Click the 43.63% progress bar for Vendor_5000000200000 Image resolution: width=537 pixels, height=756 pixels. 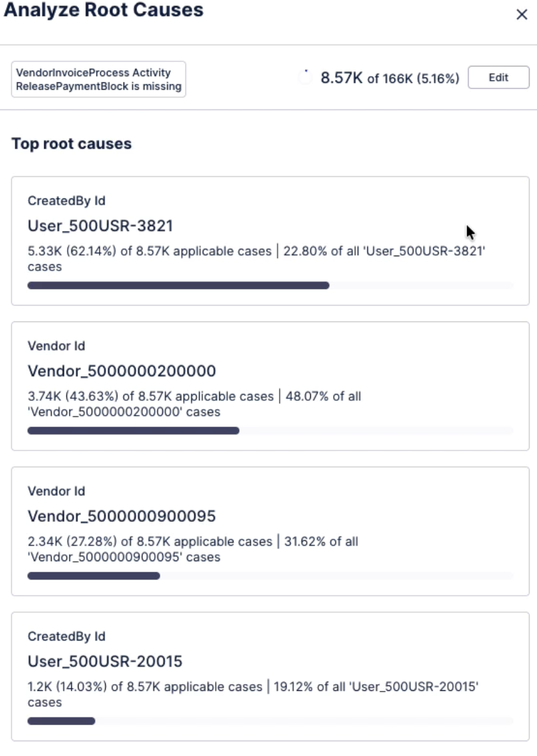[x=133, y=431]
